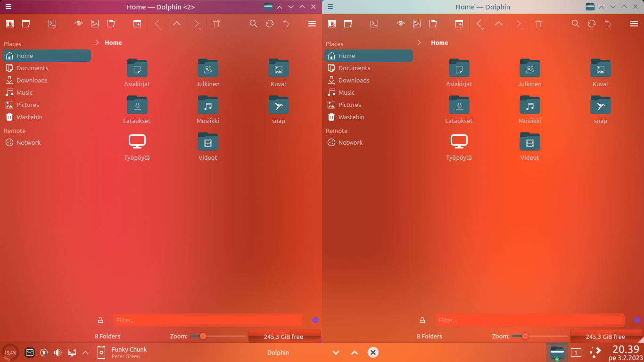Click search magnifier in right Dolphin toolbar

tap(576, 24)
